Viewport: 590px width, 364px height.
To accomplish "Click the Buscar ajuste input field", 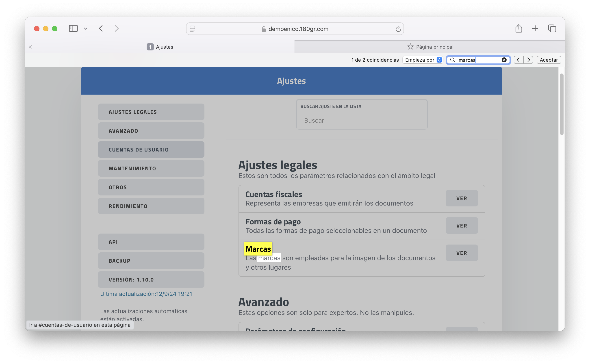I will [362, 120].
